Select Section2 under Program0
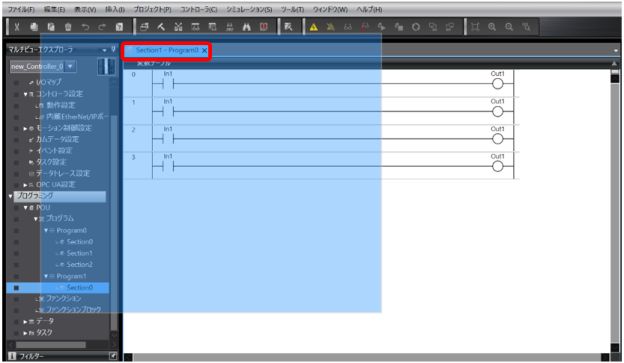This screenshot has height=363, width=624. [x=80, y=264]
